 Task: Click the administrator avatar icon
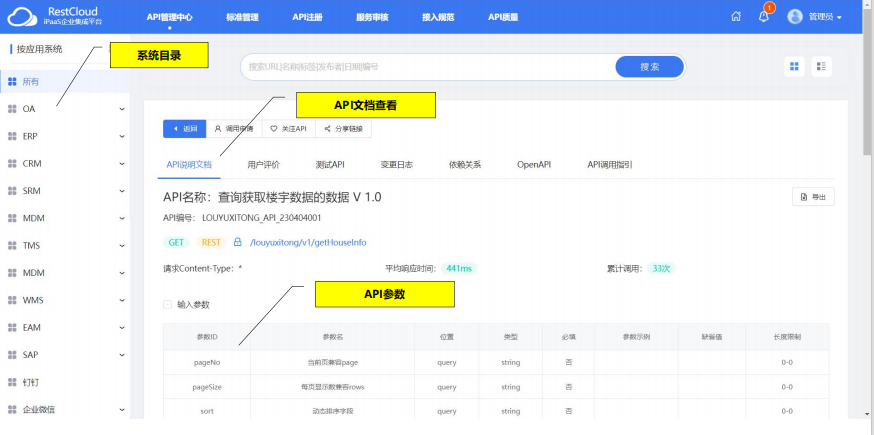click(795, 17)
